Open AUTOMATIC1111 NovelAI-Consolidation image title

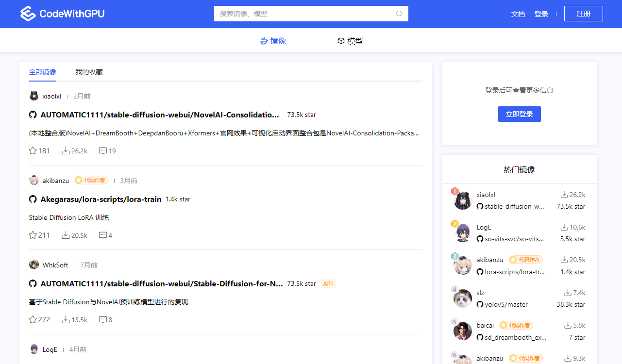(x=160, y=115)
